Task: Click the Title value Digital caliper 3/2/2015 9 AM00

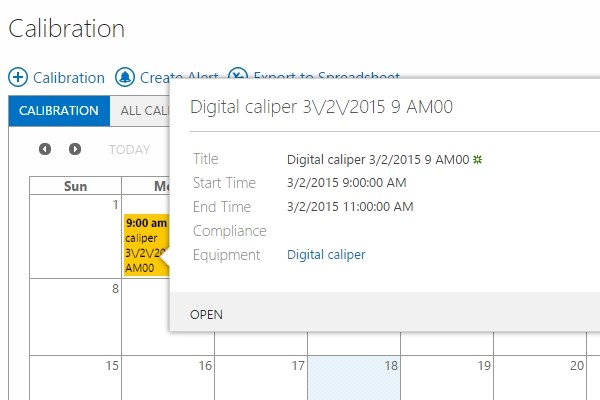Action: coord(378,159)
